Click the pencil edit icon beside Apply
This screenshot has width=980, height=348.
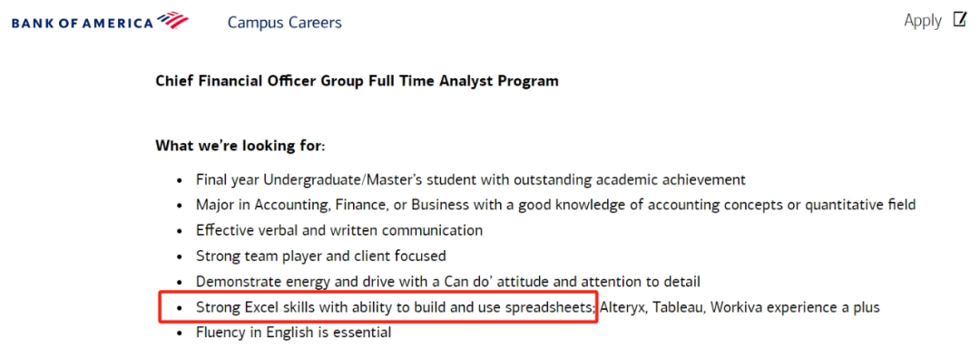pos(959,20)
